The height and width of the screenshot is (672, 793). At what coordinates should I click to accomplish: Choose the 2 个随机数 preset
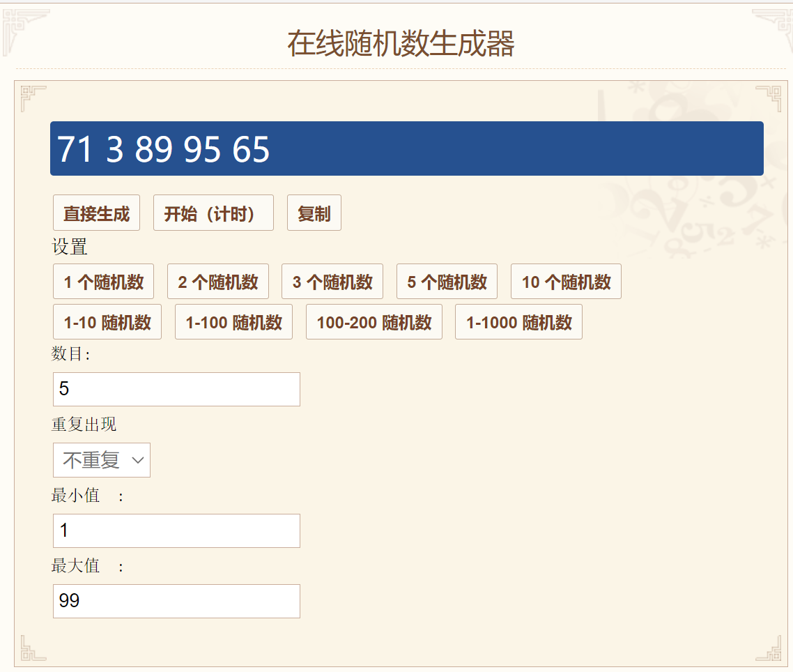[217, 282]
